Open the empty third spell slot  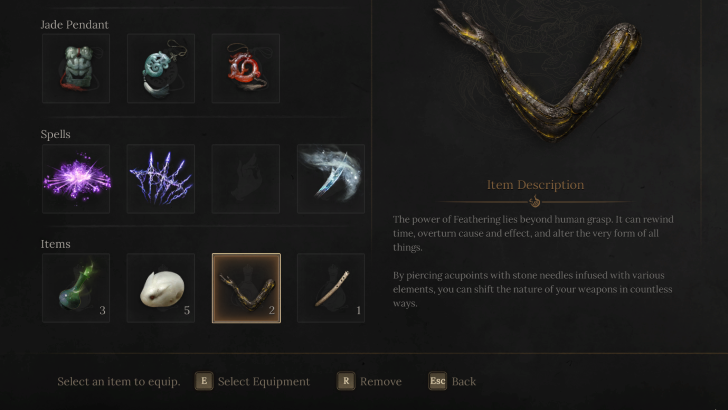246,179
